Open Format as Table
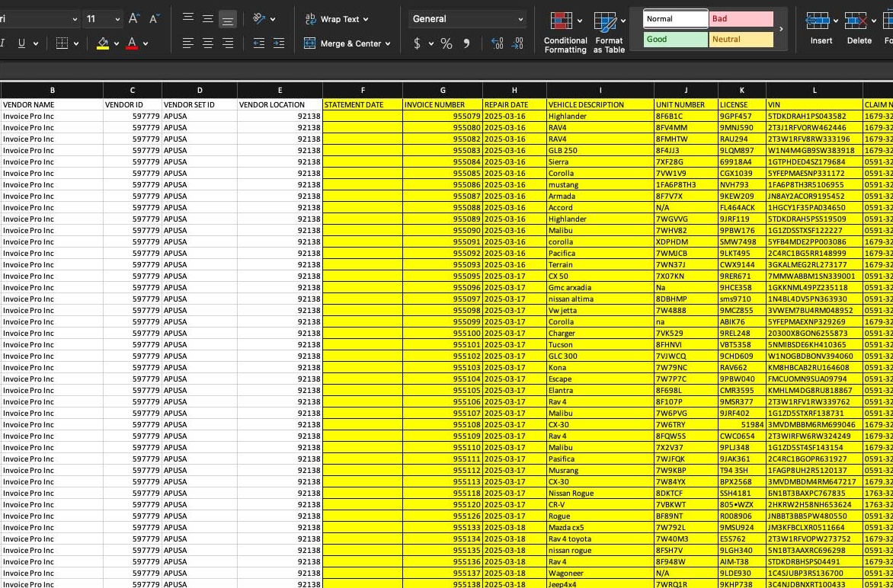This screenshot has width=893, height=588. click(610, 33)
